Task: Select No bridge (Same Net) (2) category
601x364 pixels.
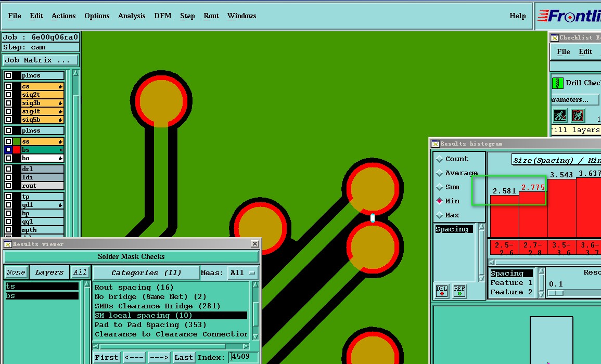Action: coord(150,296)
